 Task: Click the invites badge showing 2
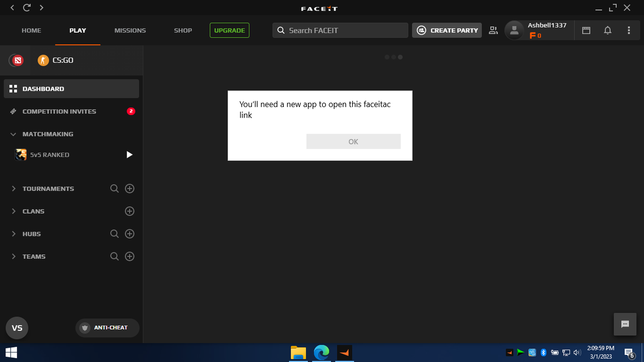coord(131,111)
